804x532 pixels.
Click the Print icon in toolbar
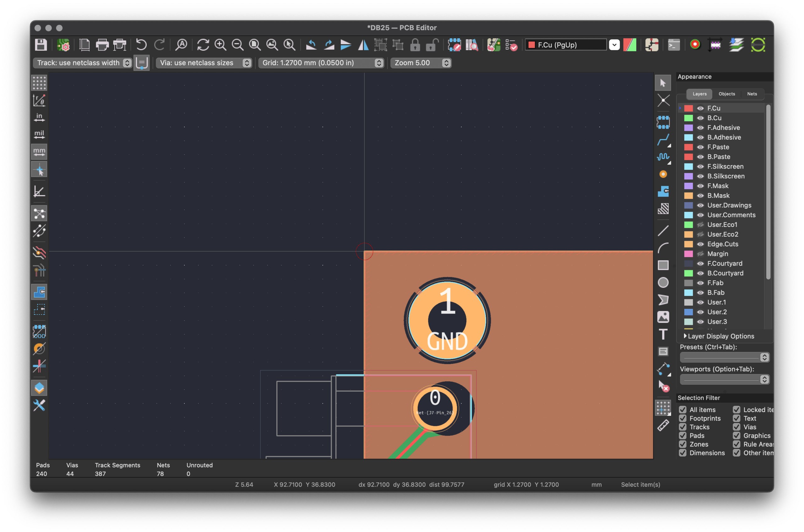(x=102, y=45)
